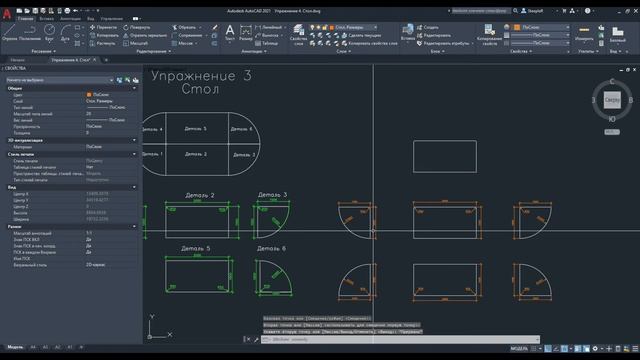Image resolution: width=640 pixels, height=360 pixels.
Task: Click the Сопряжение (Fillet) tool
Action: (x=187, y=35)
